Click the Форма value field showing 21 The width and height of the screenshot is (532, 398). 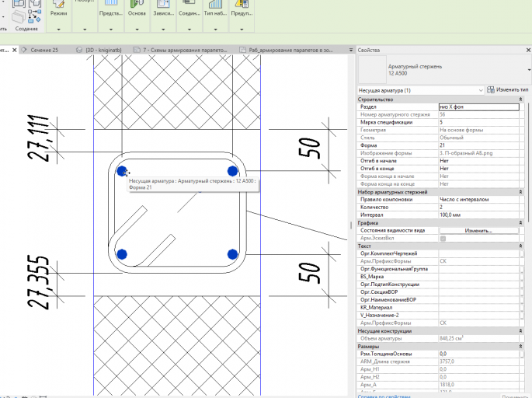tap(478, 145)
